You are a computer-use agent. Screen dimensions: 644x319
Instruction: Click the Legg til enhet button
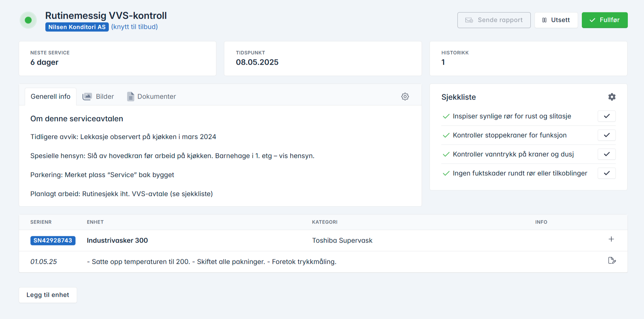click(48, 295)
